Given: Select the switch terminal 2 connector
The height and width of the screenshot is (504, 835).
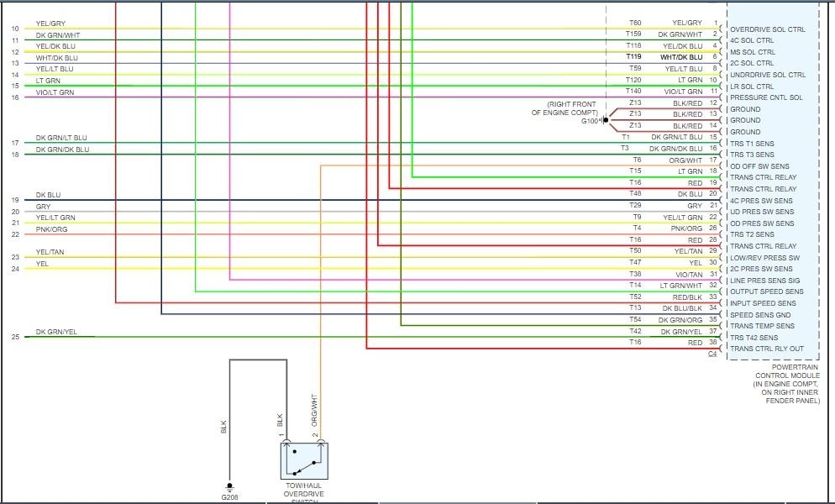Looking at the screenshot, I should pyautogui.click(x=321, y=442).
